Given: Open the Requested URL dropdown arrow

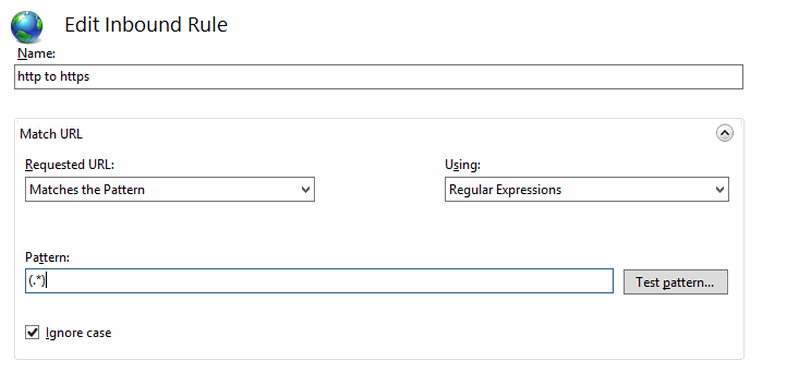Looking at the screenshot, I should (x=305, y=190).
